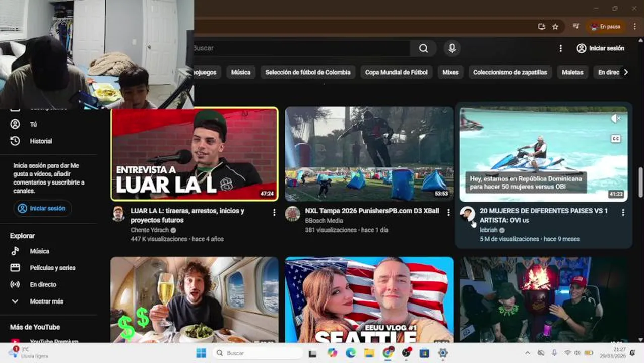Open 20 MUJERES DE DIFERENTES PAISES title

544,215
